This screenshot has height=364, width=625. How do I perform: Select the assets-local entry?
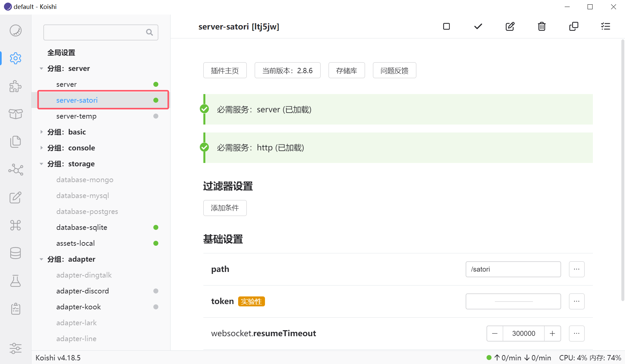[101, 243]
